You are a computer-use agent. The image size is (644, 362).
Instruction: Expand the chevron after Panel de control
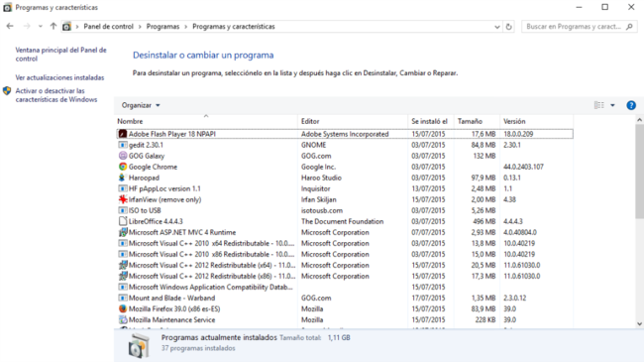140,27
